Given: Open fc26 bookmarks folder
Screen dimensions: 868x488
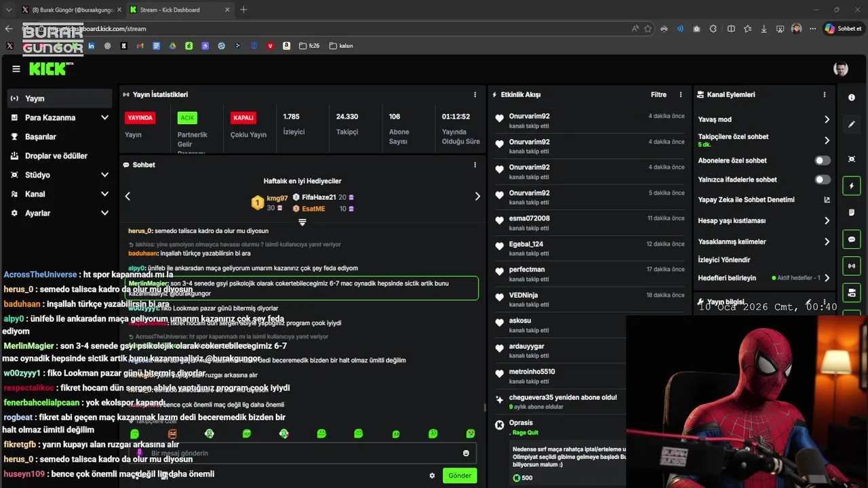Looking at the screenshot, I should pos(309,46).
